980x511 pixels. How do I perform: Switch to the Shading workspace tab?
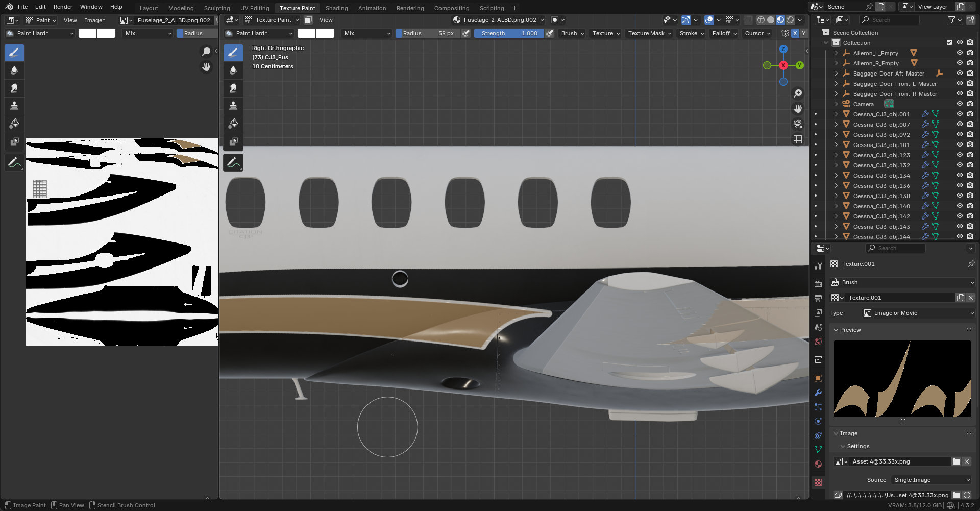click(336, 8)
